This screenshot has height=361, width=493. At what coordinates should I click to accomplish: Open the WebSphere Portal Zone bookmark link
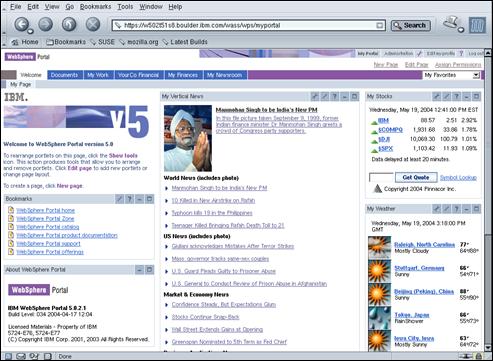(45, 219)
